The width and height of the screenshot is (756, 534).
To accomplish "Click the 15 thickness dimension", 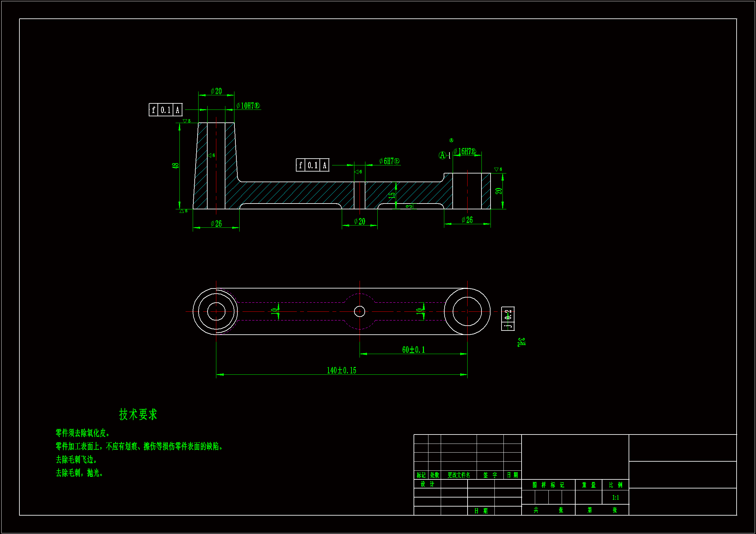I will click(x=392, y=195).
